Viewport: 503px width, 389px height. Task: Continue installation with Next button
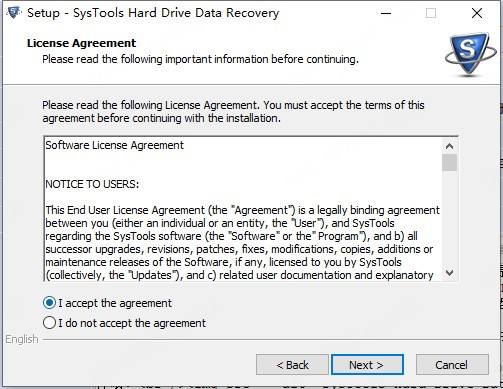click(x=367, y=365)
